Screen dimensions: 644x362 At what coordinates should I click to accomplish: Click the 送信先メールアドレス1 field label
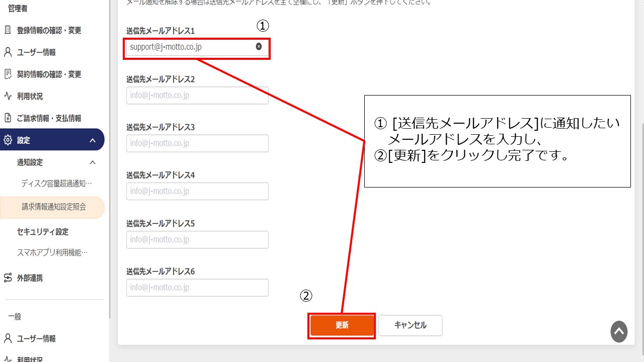pyautogui.click(x=160, y=31)
